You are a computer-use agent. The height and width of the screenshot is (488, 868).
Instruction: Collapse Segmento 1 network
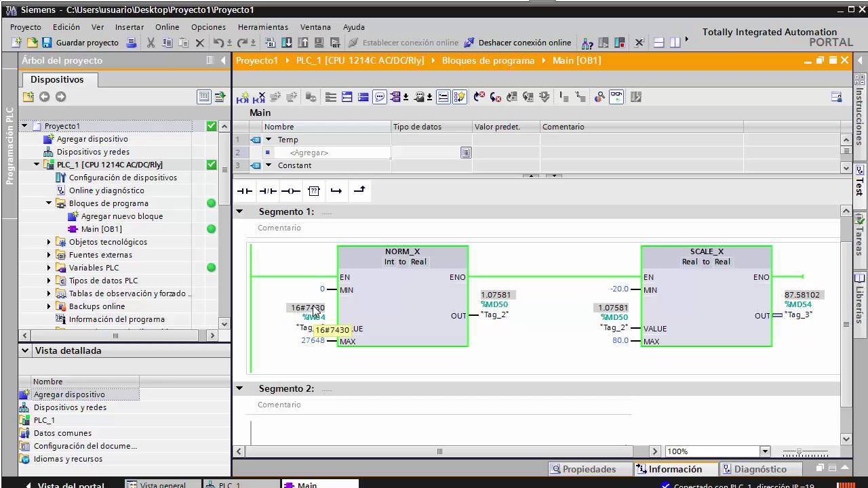coord(239,211)
